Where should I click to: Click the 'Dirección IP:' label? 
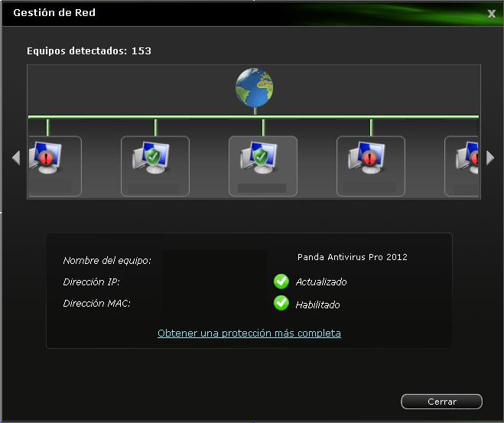[91, 282]
